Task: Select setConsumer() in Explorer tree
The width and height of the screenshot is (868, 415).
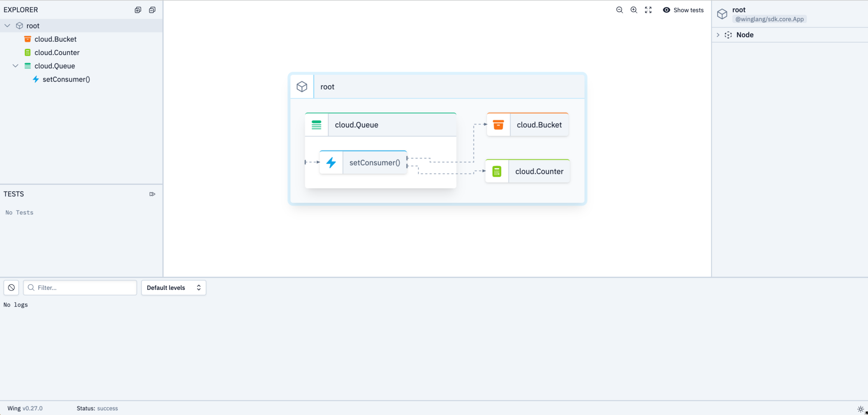Action: point(66,79)
